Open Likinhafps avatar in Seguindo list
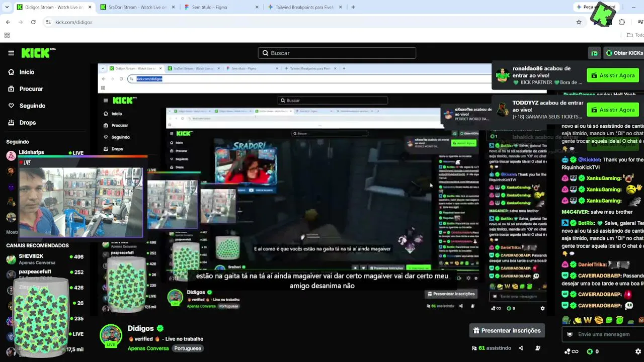644x362 pixels. tap(11, 155)
